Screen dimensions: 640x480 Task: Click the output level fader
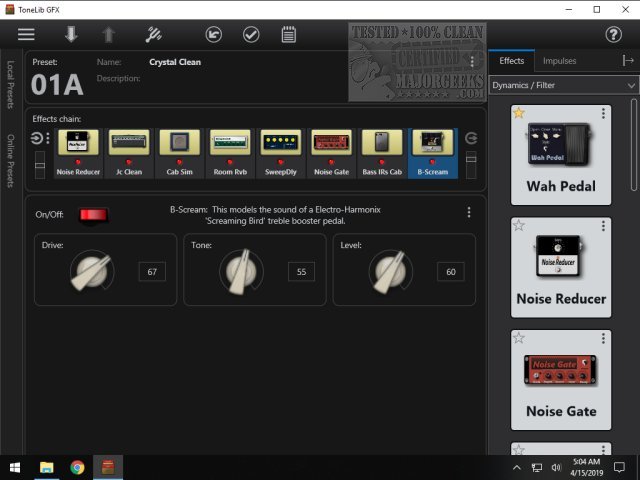click(471, 165)
